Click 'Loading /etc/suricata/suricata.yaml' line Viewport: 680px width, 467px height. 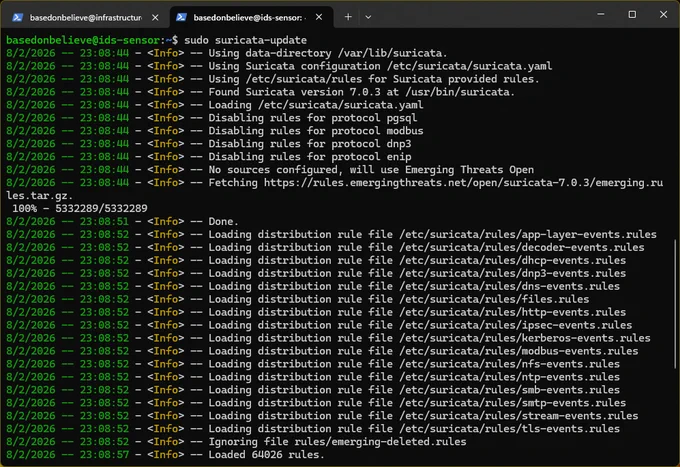click(x=316, y=105)
